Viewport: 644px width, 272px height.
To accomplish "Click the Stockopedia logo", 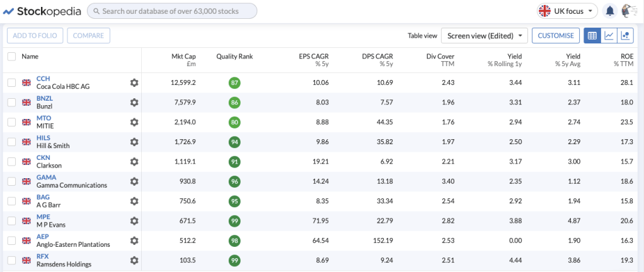I will [x=40, y=11].
